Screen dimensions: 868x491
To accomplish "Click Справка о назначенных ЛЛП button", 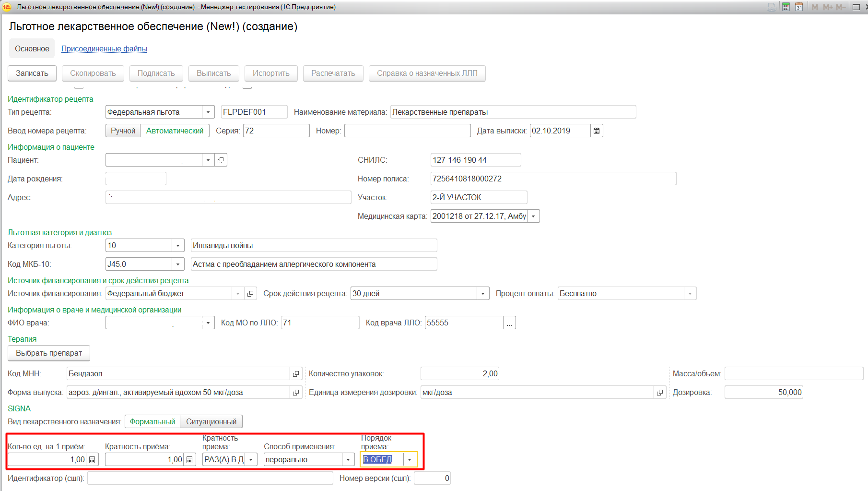I will point(427,73).
